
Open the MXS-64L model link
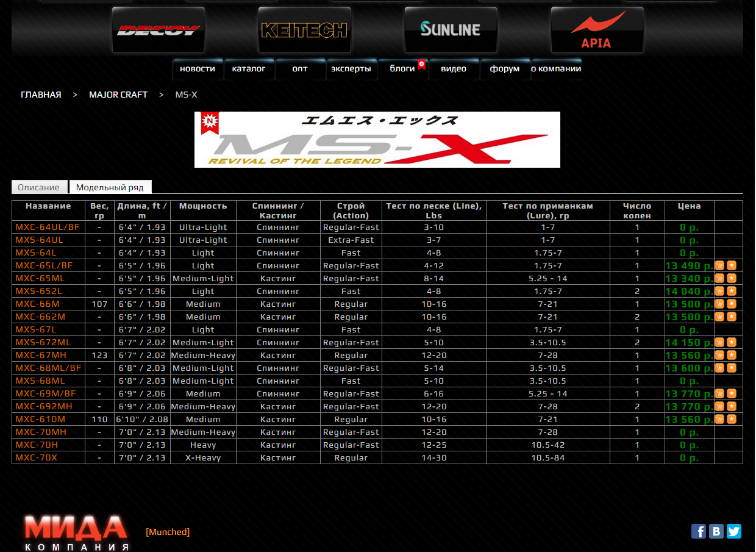tap(36, 253)
